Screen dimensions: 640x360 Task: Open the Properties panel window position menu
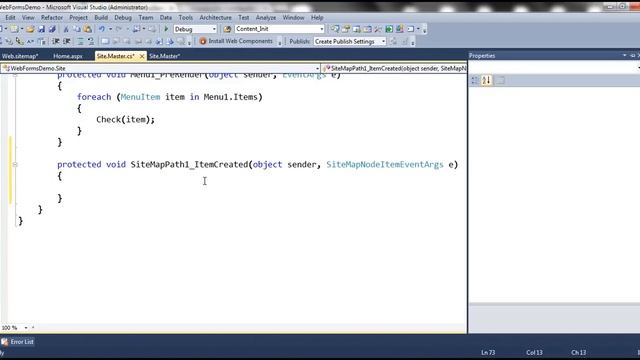point(624,56)
